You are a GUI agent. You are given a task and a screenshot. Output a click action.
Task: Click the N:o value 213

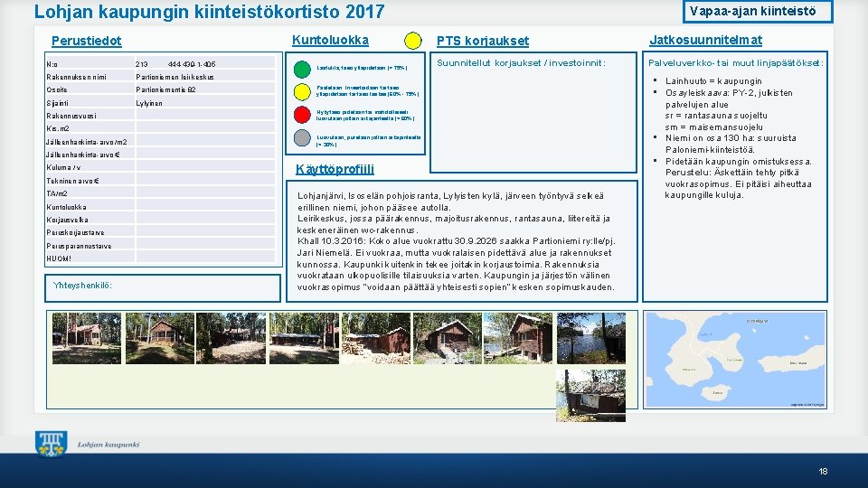pyautogui.click(x=142, y=64)
